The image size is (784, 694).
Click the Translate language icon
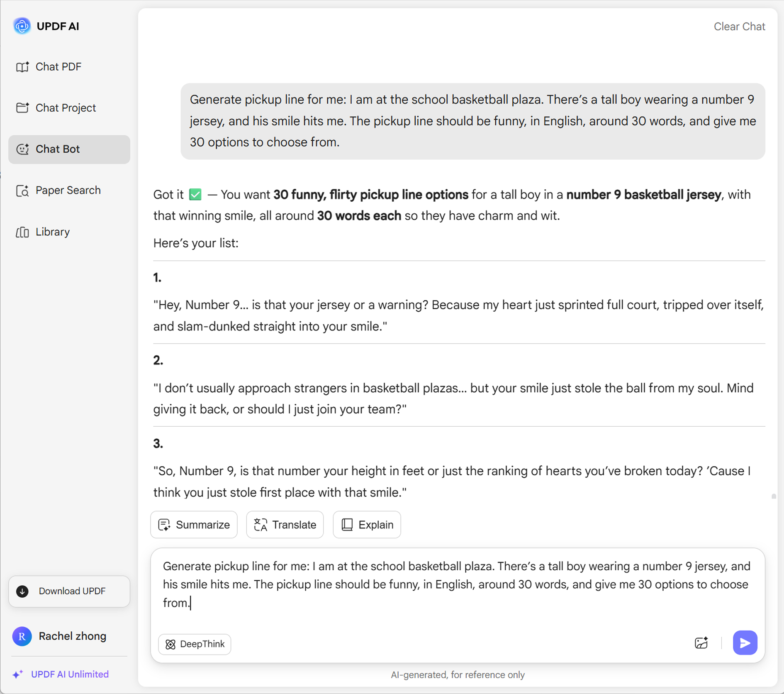click(x=261, y=525)
